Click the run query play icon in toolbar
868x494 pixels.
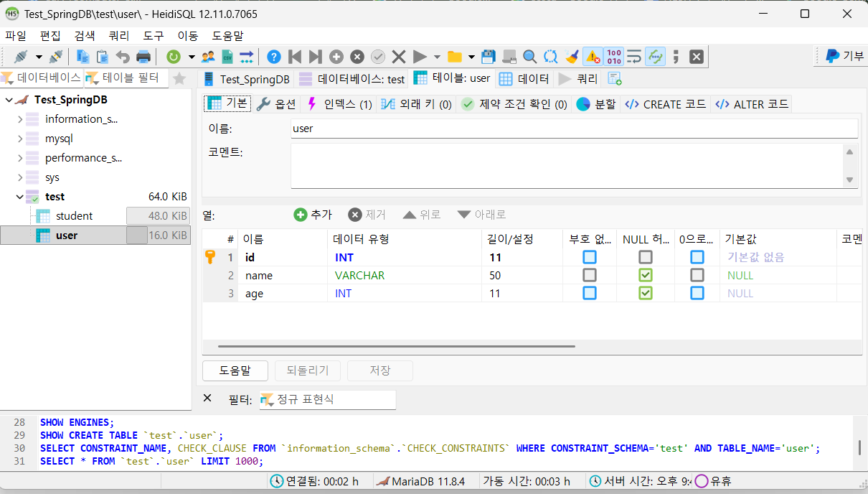[x=420, y=56]
